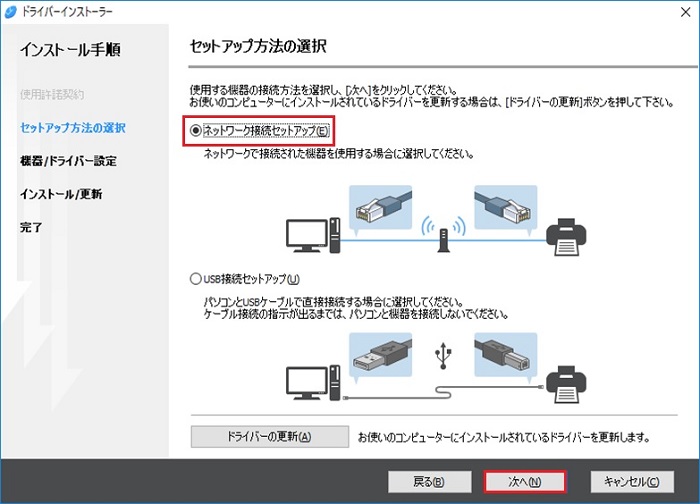Viewport: 700px width, 504px height.
Task: Click the USB type-A plug image
Action: (380, 355)
